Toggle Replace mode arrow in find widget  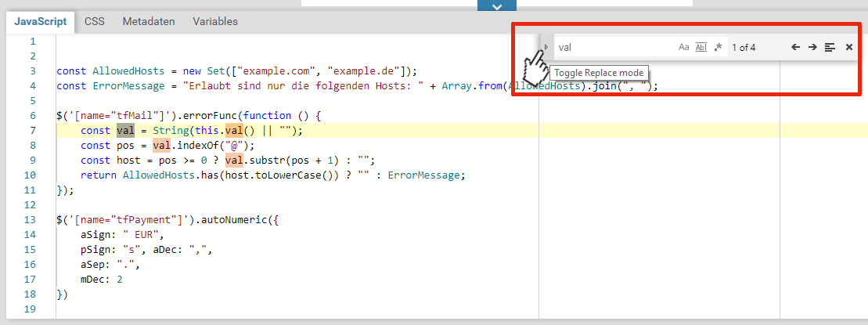click(546, 48)
